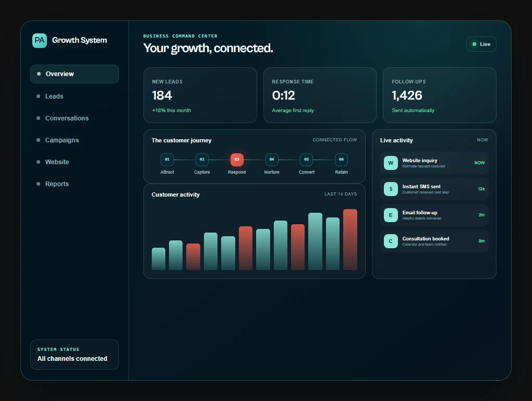Click the "LAST 14 DAYS" label

(341, 194)
